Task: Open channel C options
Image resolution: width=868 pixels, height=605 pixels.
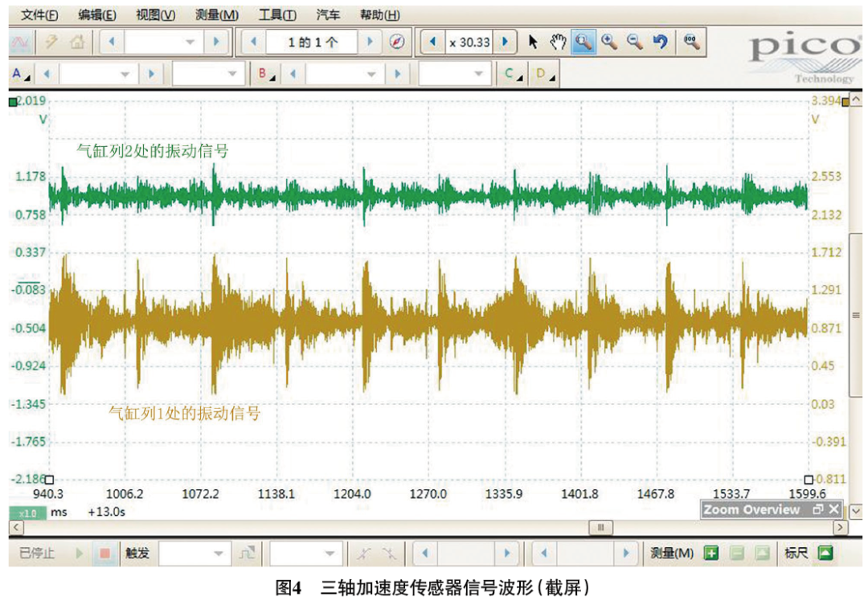Action: point(513,74)
